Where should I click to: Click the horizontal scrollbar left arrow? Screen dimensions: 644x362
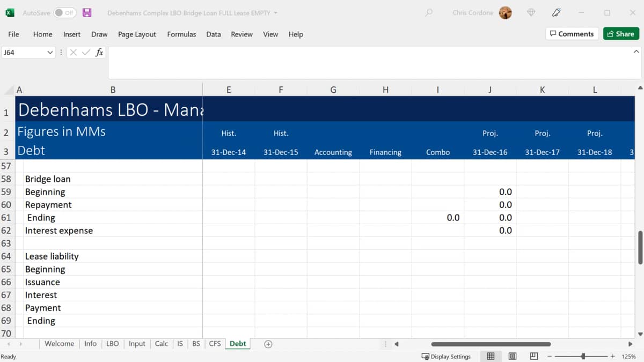point(397,344)
